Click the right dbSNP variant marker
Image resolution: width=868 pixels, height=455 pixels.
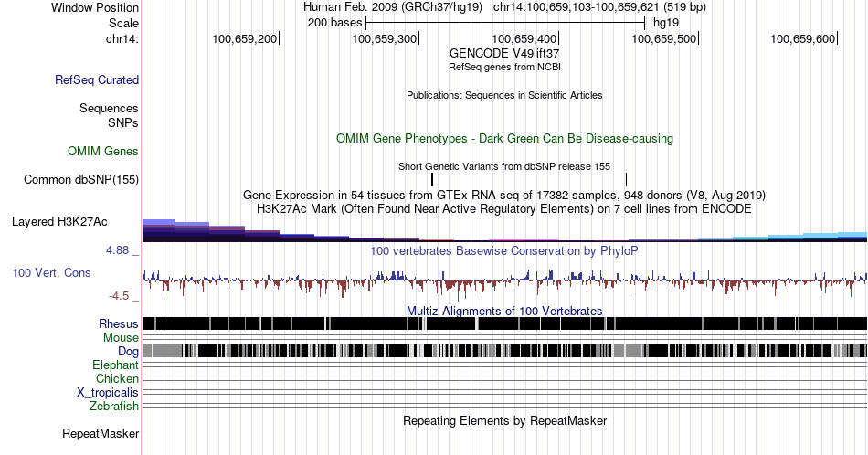[x=626, y=179]
